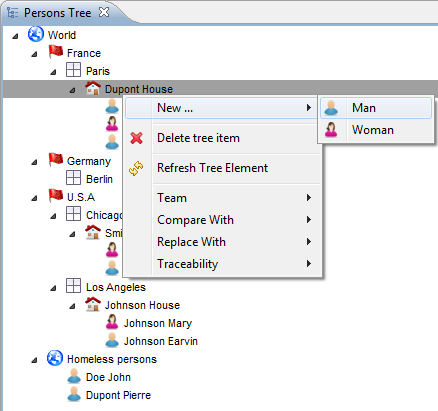Click the Homeless persons globe icon
This screenshot has width=438, height=411.
(x=55, y=358)
